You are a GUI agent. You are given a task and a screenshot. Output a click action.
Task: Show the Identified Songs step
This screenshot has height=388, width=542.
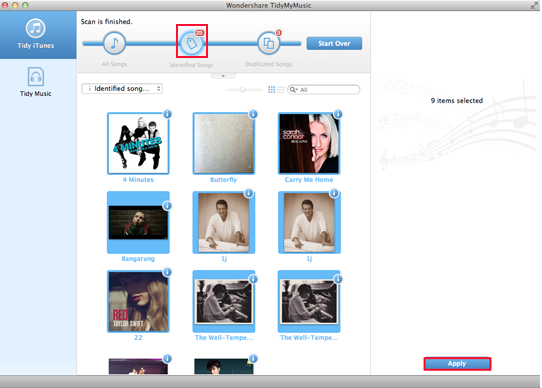tap(192, 43)
